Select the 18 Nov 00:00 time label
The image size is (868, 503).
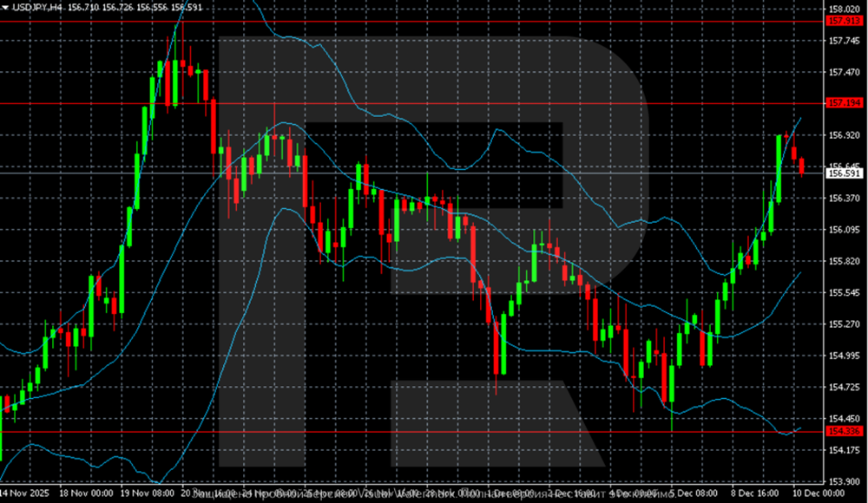[x=86, y=493]
